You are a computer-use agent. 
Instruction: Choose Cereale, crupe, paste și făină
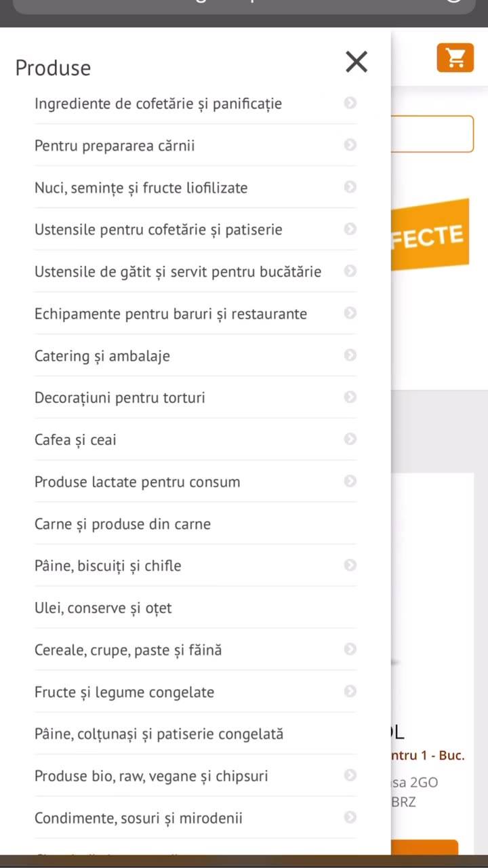pos(128,650)
